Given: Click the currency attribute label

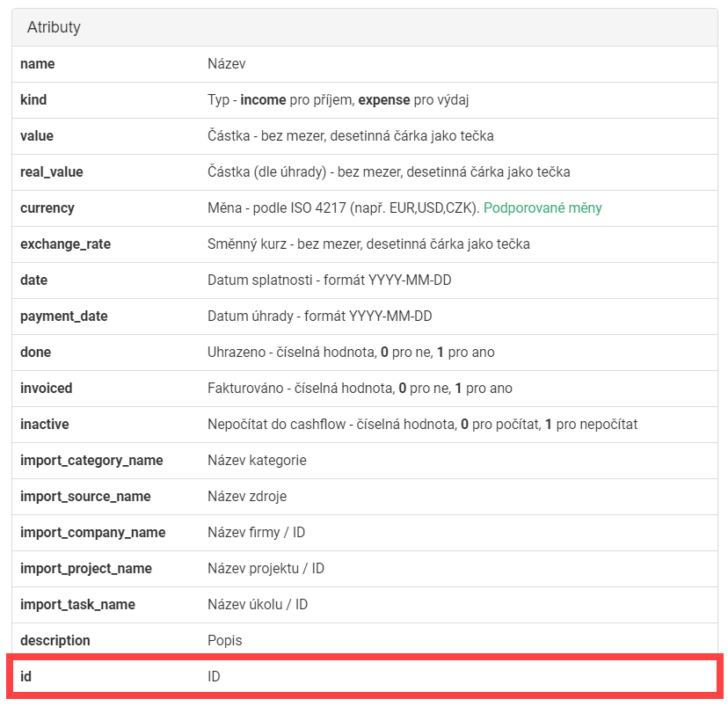Looking at the screenshot, I should [47, 208].
